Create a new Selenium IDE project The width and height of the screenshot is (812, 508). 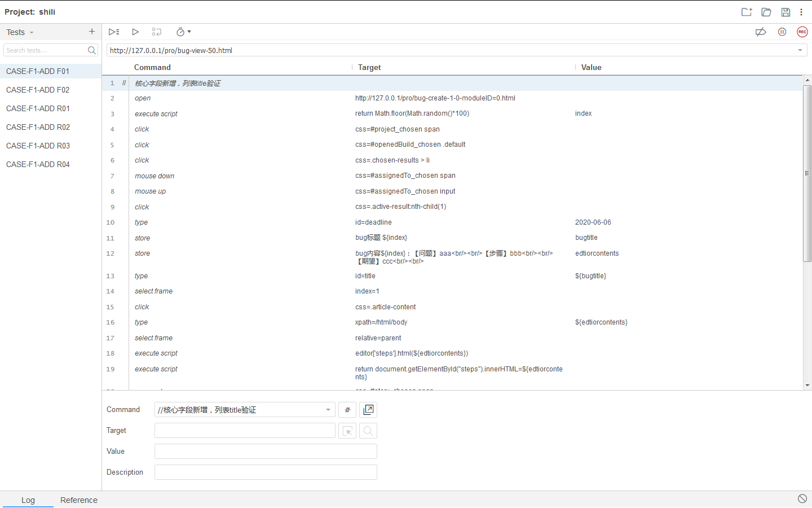747,12
